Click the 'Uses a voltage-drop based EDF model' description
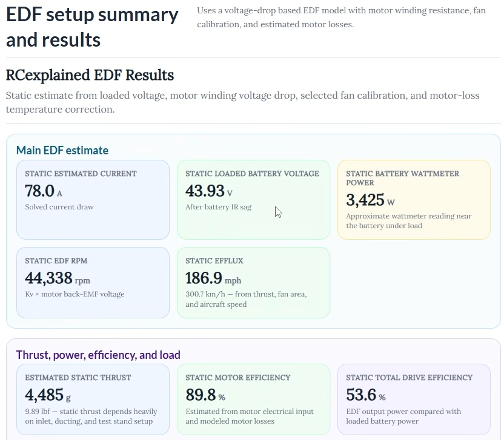 pos(342,18)
